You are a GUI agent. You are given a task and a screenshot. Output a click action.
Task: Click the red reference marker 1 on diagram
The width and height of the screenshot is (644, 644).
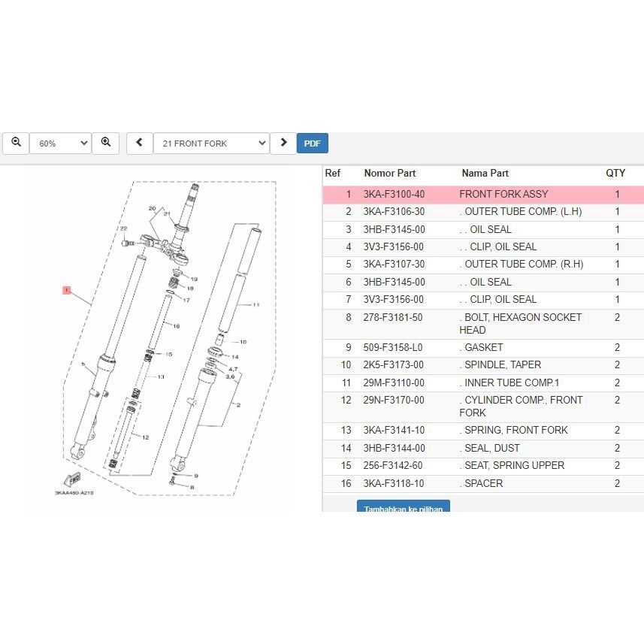click(66, 289)
